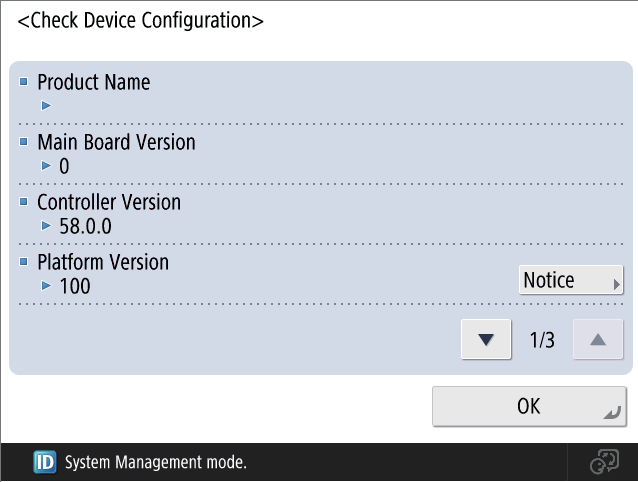This screenshot has width=638, height=482.
Task: Click the triangle arrow under Product Name
Action: click(46, 106)
